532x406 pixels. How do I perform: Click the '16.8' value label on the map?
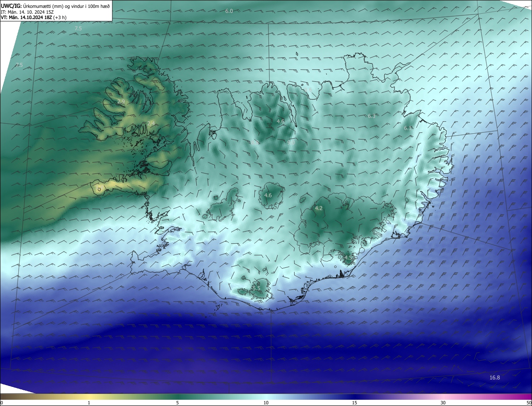pyautogui.click(x=495, y=377)
